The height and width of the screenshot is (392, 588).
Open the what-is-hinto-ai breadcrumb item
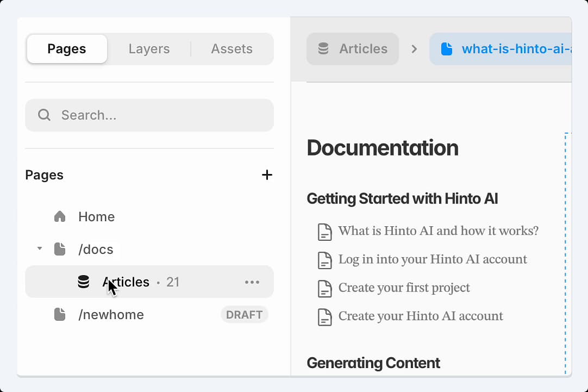tap(501, 49)
